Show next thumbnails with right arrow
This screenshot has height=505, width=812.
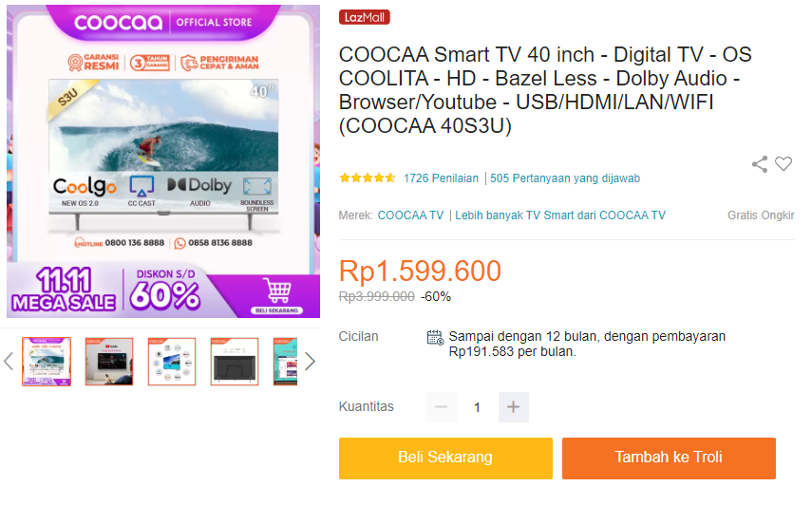tap(310, 361)
